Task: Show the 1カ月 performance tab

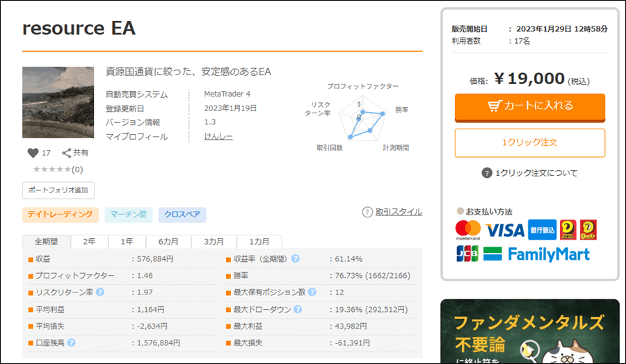Action: [259, 242]
